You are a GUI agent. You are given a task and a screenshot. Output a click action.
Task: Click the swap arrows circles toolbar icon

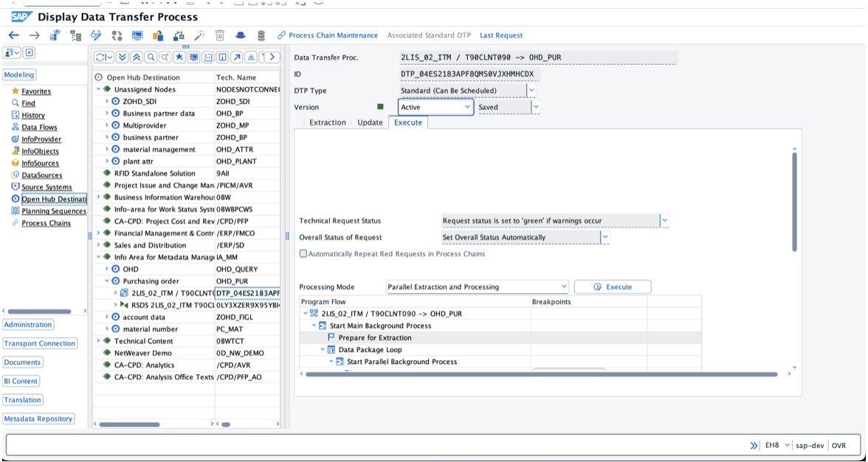tap(117, 35)
